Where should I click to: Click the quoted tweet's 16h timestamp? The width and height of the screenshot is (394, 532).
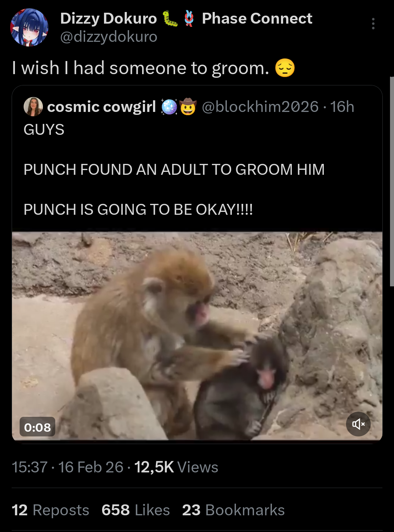click(342, 107)
